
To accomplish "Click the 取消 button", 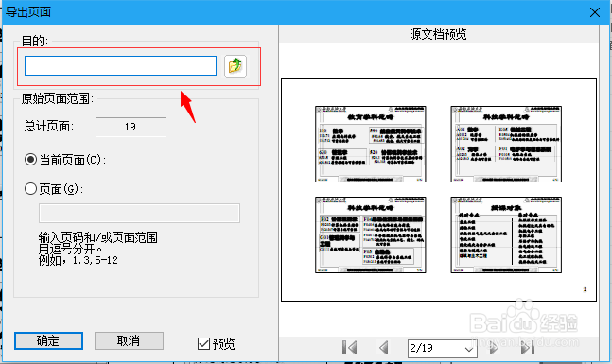I will pyautogui.click(x=129, y=340).
